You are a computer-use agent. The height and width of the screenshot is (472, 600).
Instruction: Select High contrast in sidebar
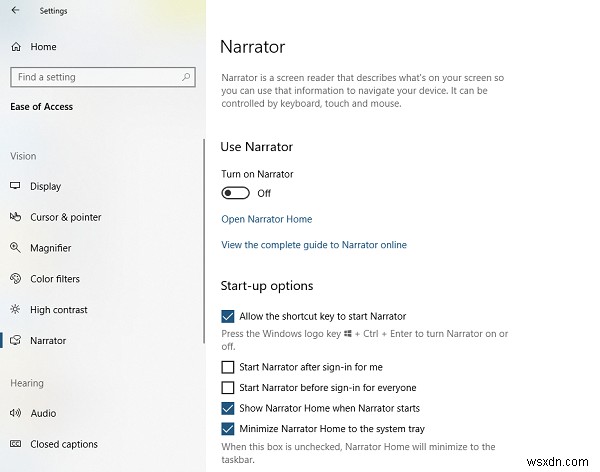(59, 310)
